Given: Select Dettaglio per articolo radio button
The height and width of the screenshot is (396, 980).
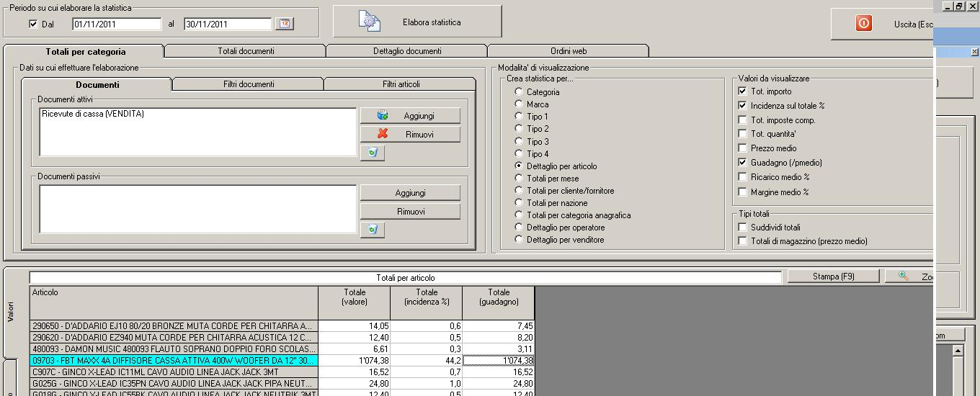Looking at the screenshot, I should click(x=519, y=166).
